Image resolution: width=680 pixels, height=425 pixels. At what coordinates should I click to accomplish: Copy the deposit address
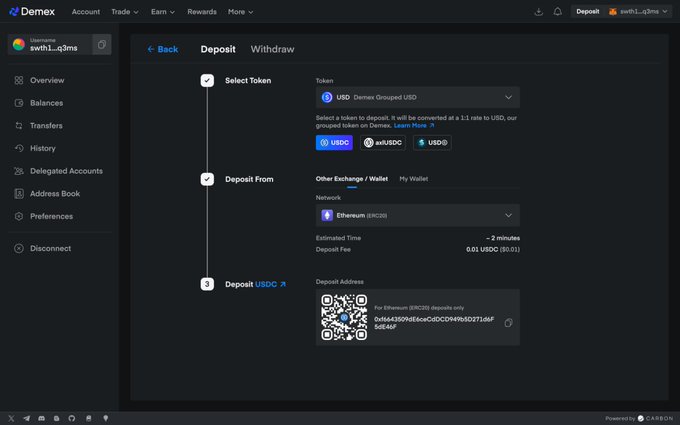(x=508, y=322)
